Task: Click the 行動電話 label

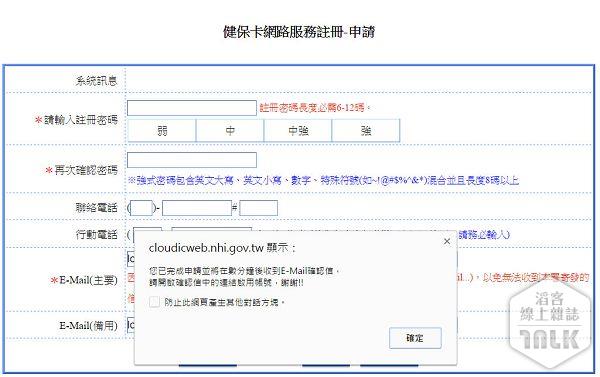Action: coord(96,234)
